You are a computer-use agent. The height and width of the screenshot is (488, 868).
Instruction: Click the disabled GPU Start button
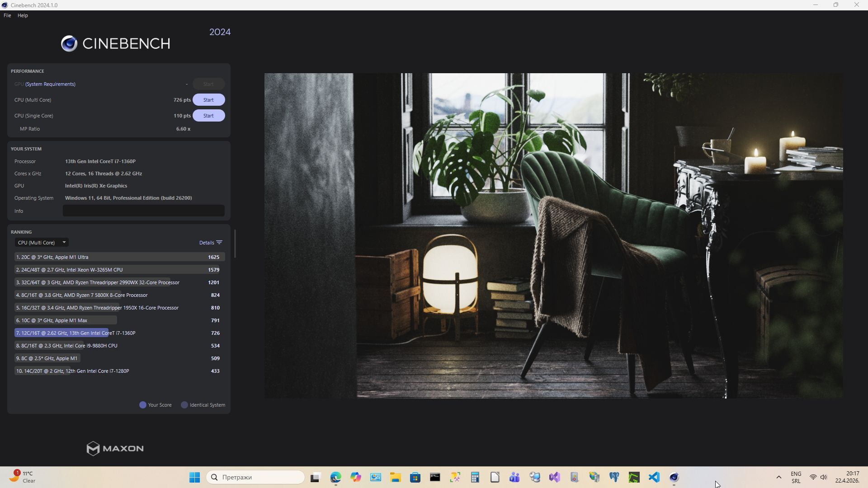208,84
